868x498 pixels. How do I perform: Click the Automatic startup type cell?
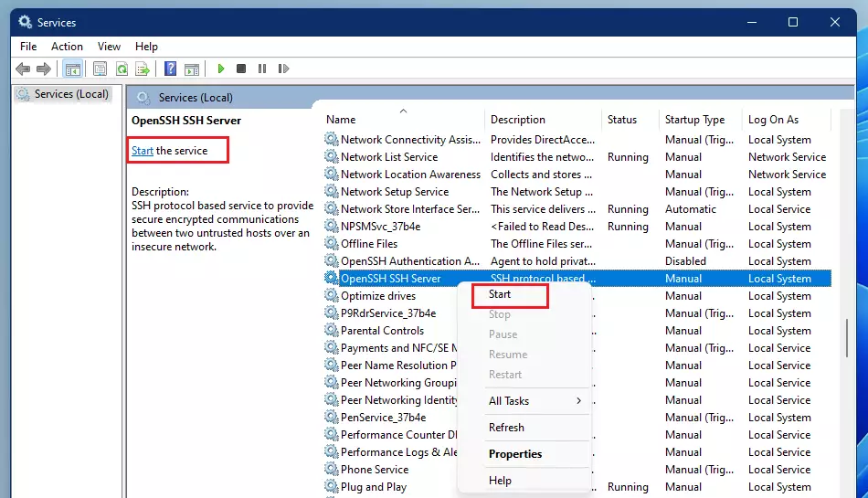691,209
